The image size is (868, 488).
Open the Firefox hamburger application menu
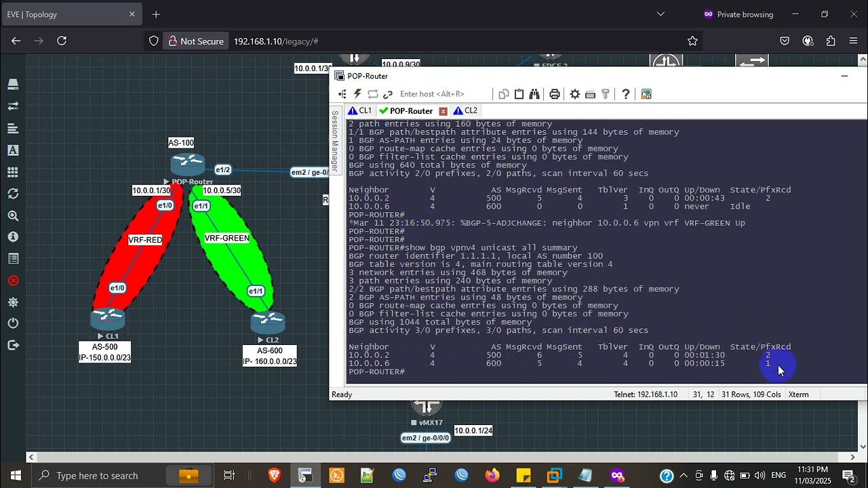click(x=854, y=41)
